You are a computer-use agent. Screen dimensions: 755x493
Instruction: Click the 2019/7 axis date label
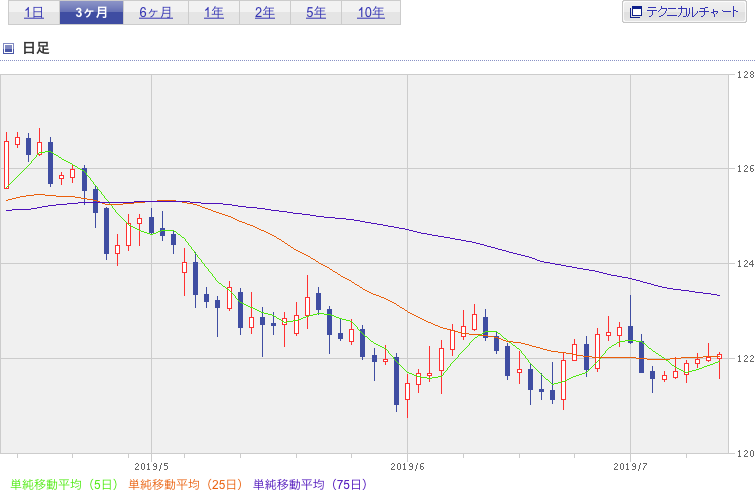coord(630,467)
